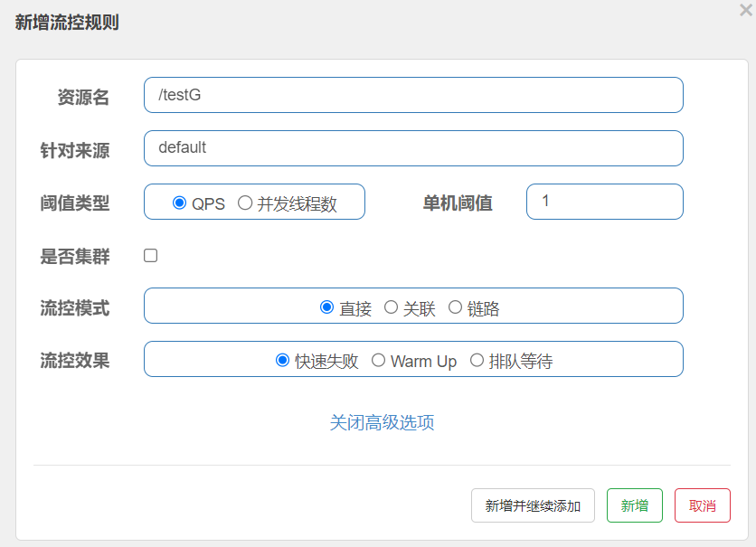Click the 阈值类型 label
756x547 pixels.
pyautogui.click(x=75, y=203)
